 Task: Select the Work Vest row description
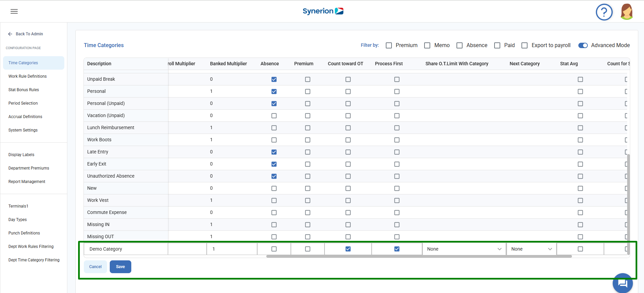point(98,200)
